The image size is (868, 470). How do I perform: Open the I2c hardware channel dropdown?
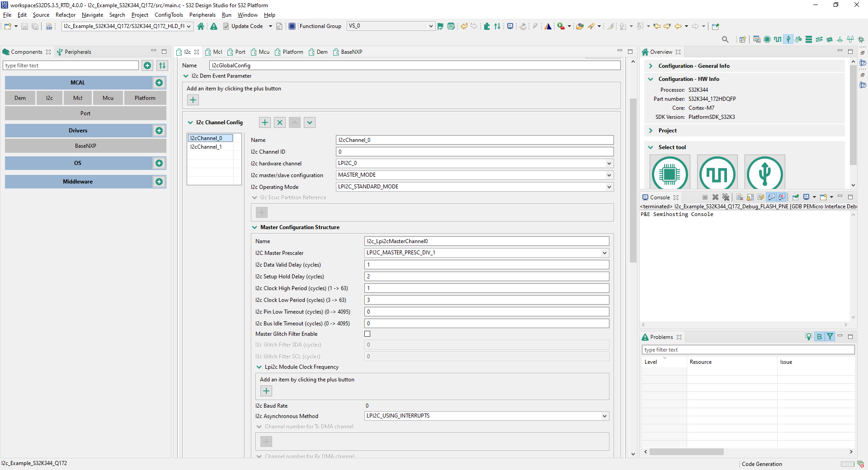pyautogui.click(x=609, y=163)
